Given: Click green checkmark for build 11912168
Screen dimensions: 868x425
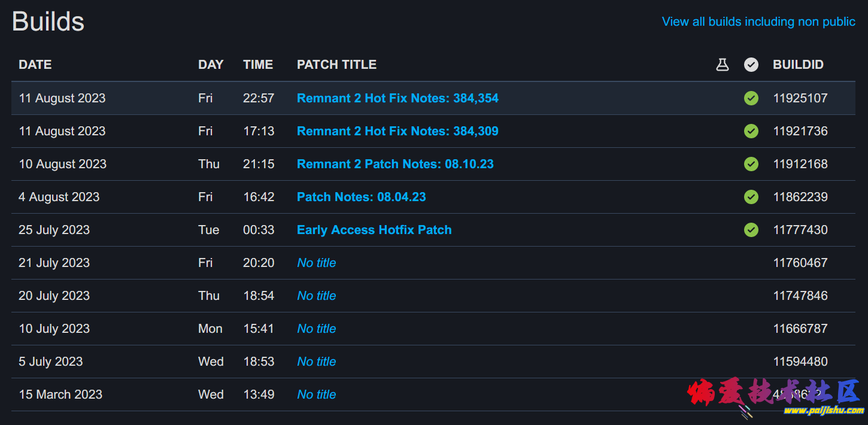Looking at the screenshot, I should pyautogui.click(x=751, y=164).
